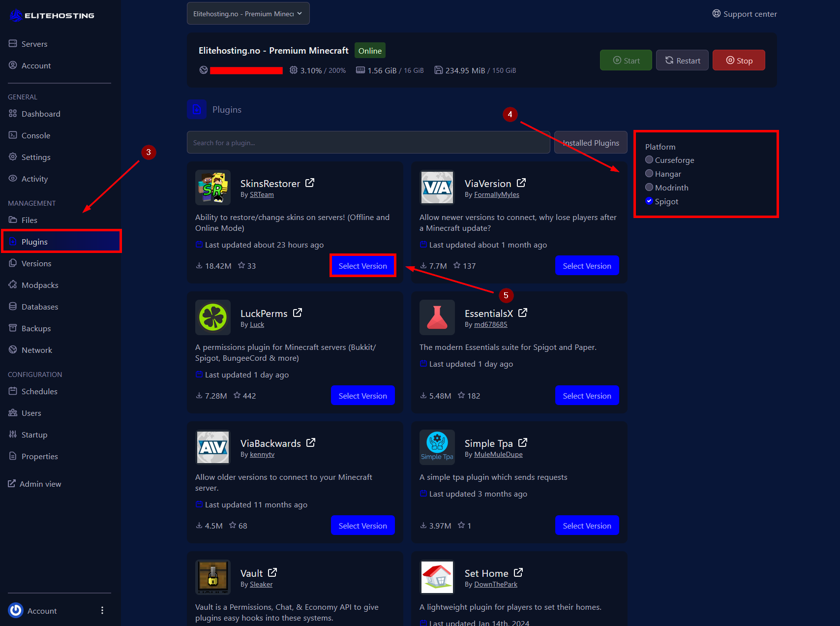
Task: Open Set Home external link icon
Action: tap(518, 572)
